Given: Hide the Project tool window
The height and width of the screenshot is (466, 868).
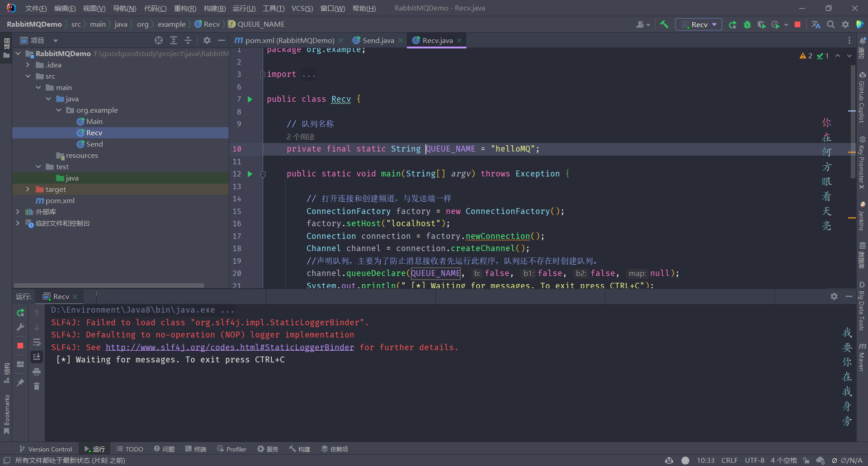Looking at the screenshot, I should (x=221, y=40).
